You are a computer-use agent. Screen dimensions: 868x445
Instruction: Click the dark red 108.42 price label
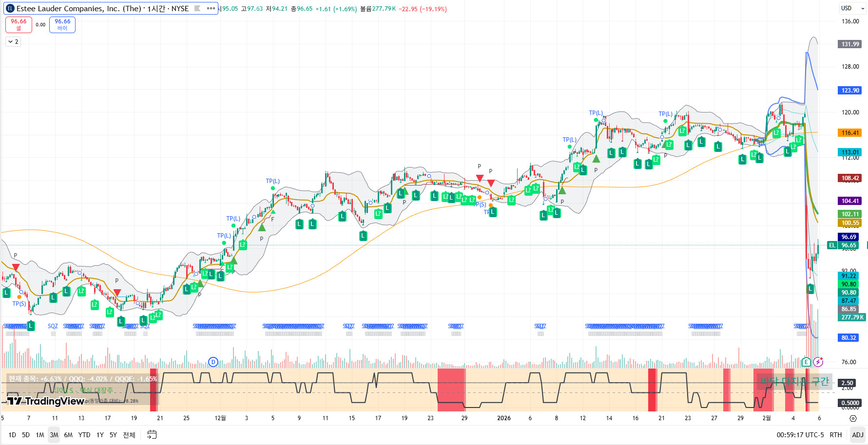pyautogui.click(x=850, y=178)
